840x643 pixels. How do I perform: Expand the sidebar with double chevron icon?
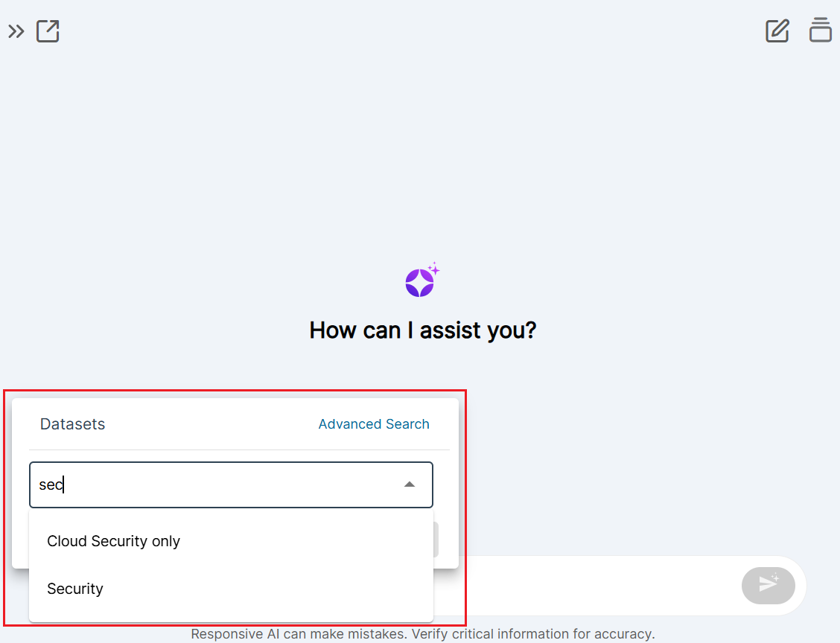[x=16, y=31]
